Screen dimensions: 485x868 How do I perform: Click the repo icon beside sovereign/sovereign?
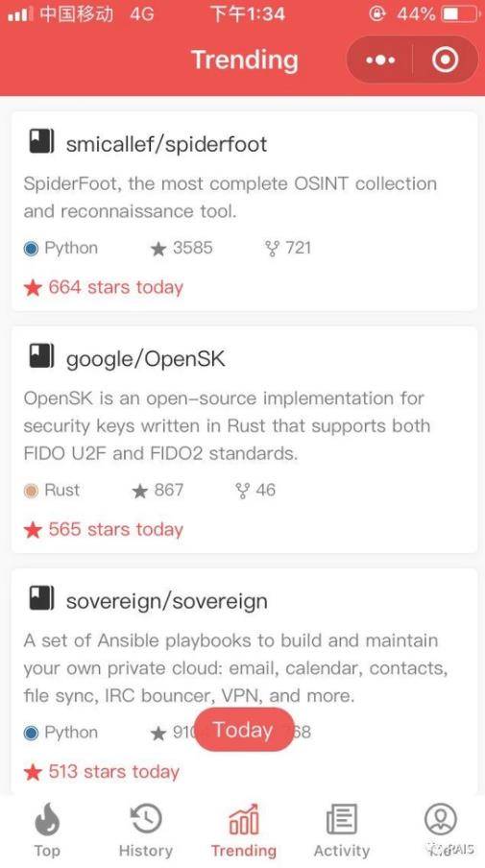click(x=41, y=598)
